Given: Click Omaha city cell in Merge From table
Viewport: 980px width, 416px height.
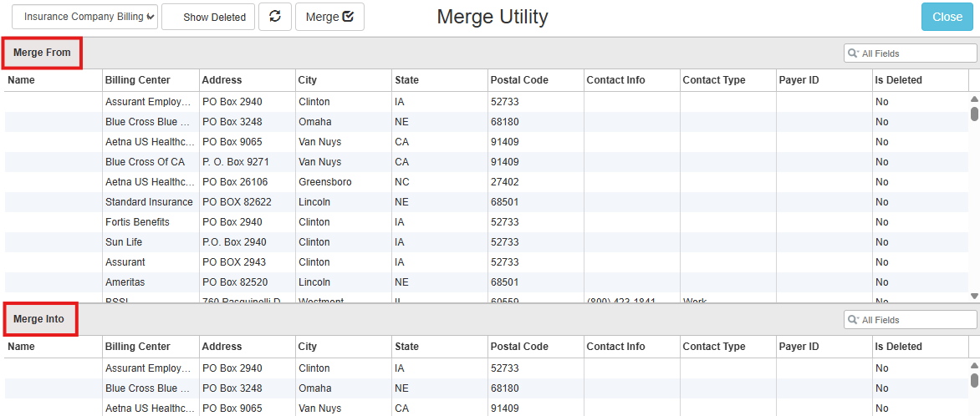Looking at the screenshot, I should coord(343,122).
